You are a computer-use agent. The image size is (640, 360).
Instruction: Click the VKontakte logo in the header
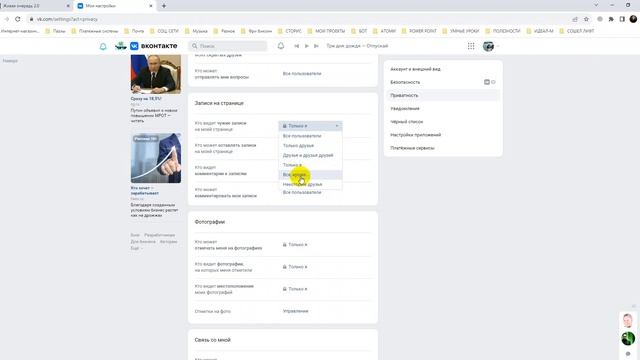[153, 46]
